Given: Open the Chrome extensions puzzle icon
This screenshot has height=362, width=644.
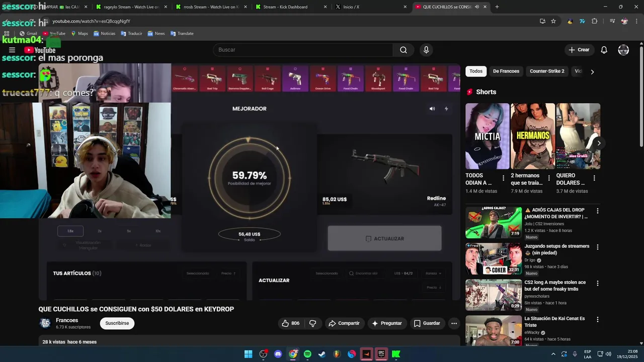Looking at the screenshot, I should (x=595, y=21).
